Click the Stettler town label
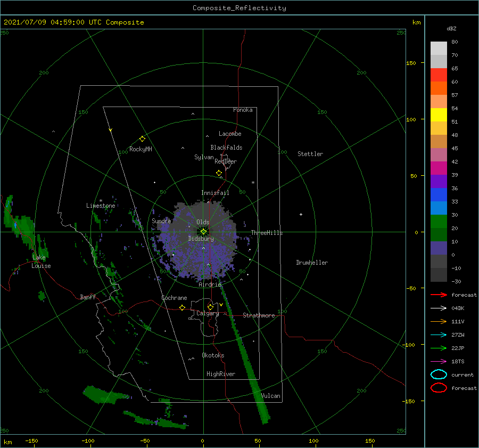 (310, 154)
